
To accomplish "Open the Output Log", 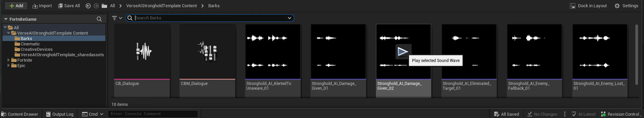I will (x=60, y=114).
